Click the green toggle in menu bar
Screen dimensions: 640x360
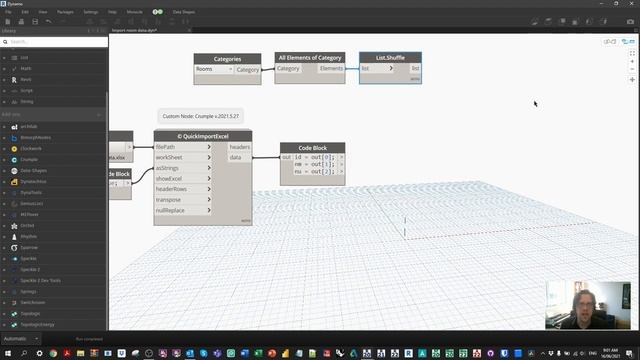pos(158,12)
